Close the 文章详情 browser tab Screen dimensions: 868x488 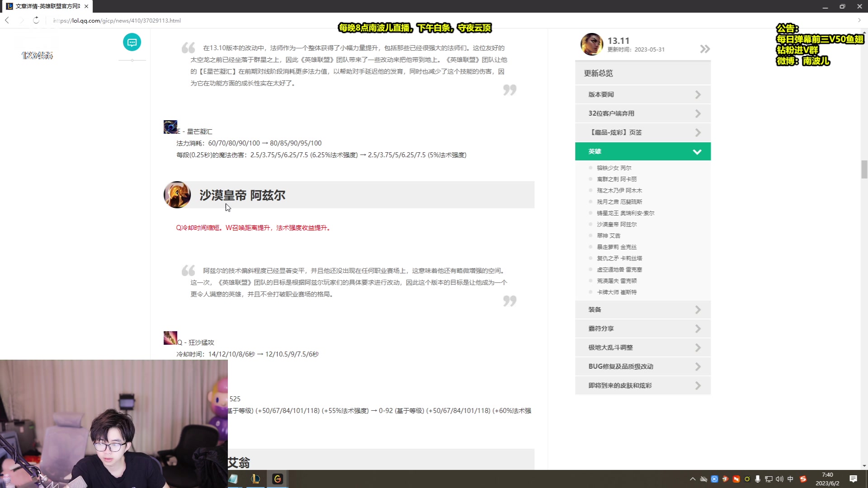[86, 6]
